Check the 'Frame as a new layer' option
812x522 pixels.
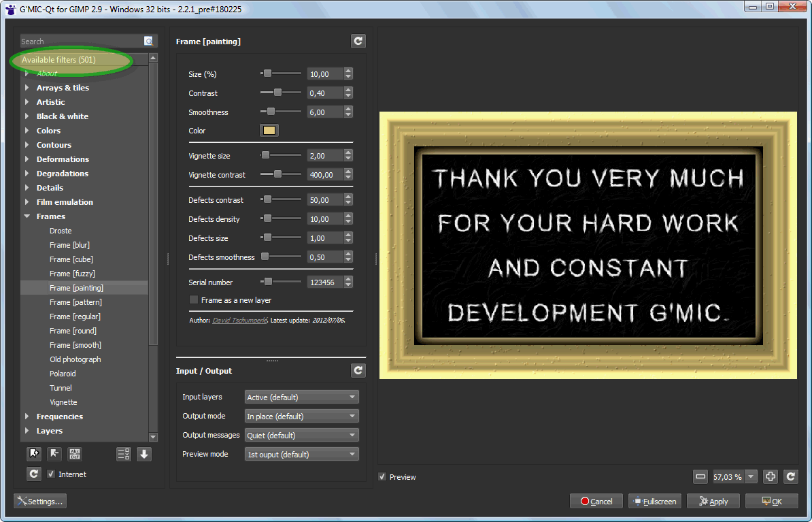coord(194,300)
